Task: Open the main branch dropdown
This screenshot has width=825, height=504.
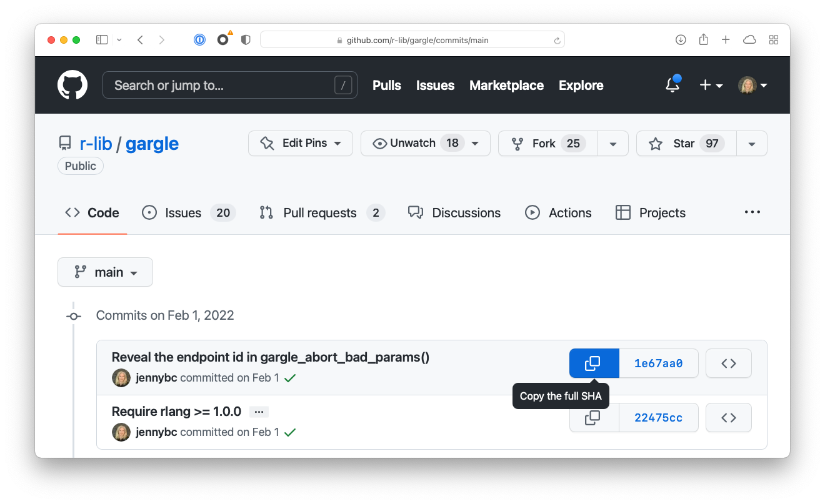Action: tap(105, 272)
